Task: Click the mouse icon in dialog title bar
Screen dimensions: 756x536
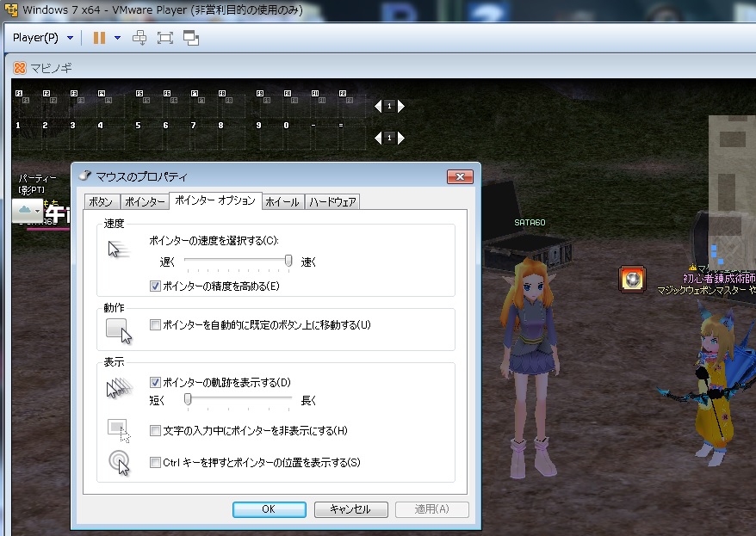Action: point(85,176)
